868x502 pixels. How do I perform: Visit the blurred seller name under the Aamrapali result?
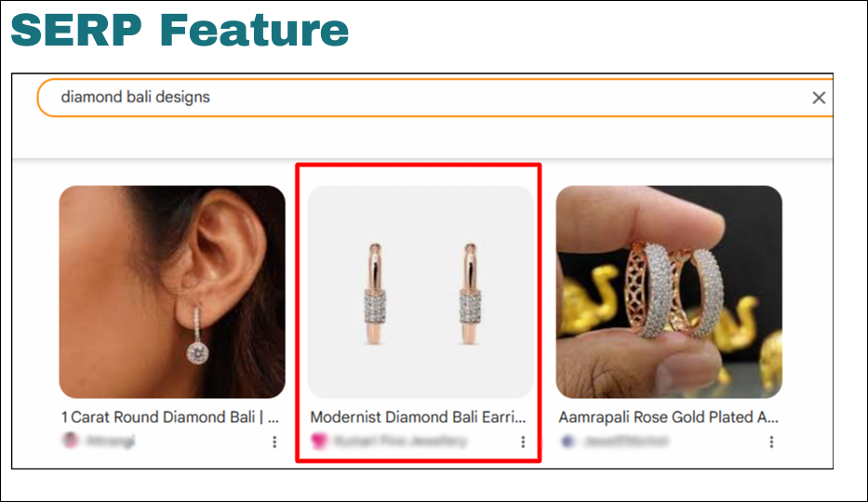625,441
